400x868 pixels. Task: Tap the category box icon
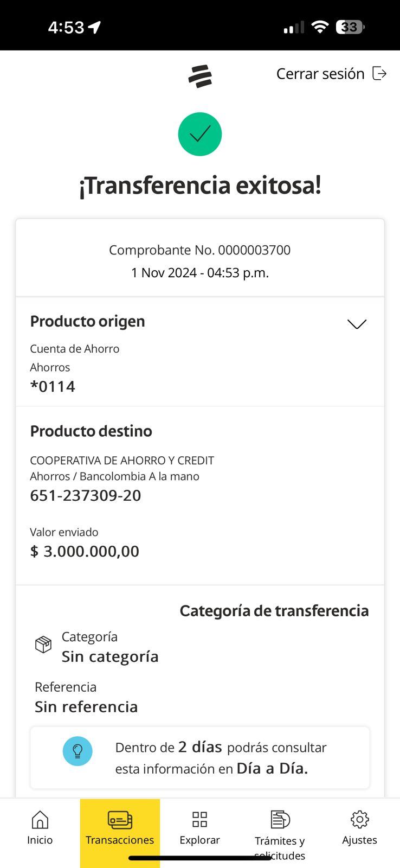pyautogui.click(x=43, y=644)
